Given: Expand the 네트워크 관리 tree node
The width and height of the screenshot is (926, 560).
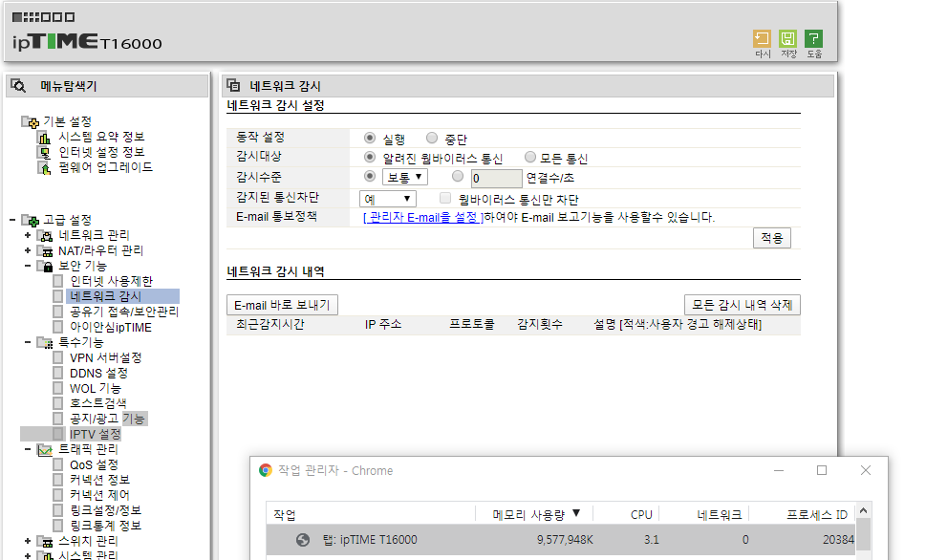Looking at the screenshot, I should [x=28, y=236].
